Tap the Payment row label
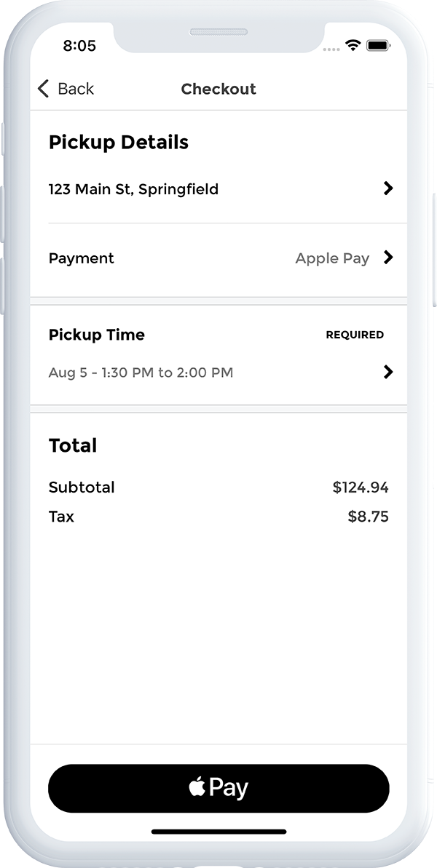437x868 pixels. pos(82,258)
